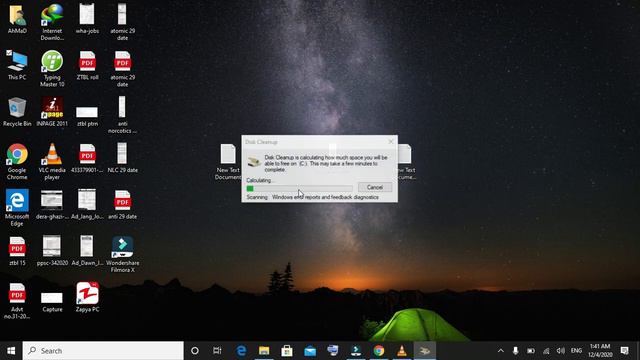This screenshot has height=360, width=640.
Task: Open Microsoft Store from the taskbar
Action: pyautogui.click(x=287, y=351)
